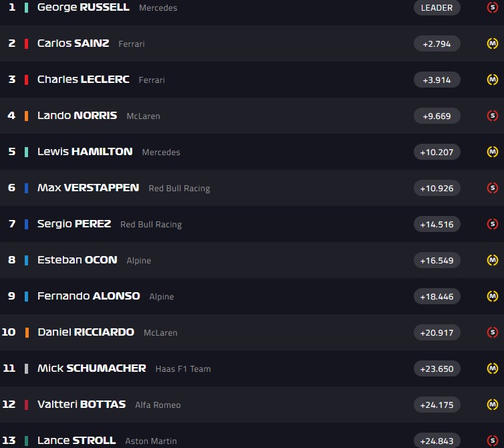Click the red Ferrari colour bar by Sainz
This screenshot has width=504, height=448.
26,43
